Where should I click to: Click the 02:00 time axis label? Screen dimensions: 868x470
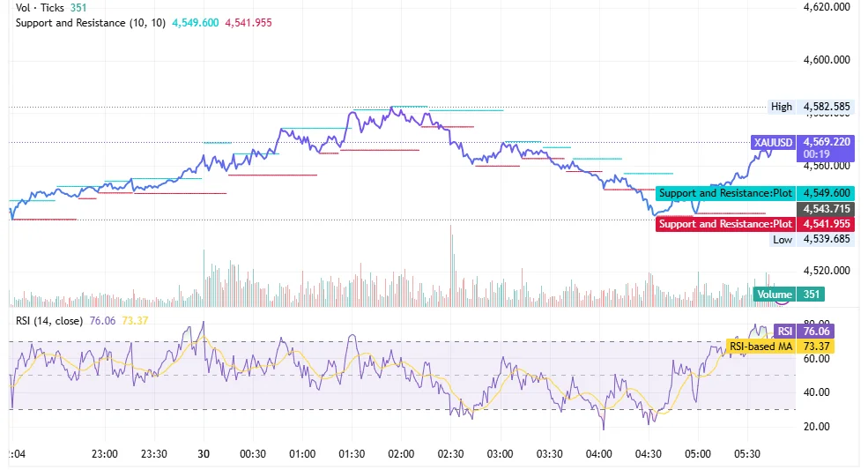click(401, 454)
